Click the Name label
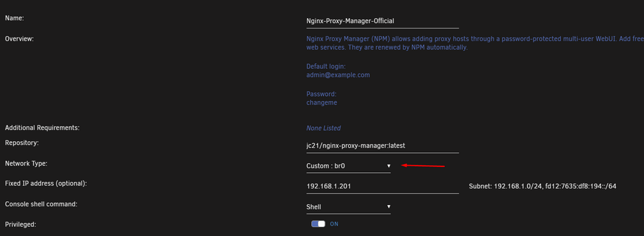The height and width of the screenshot is (236, 644). [14, 19]
